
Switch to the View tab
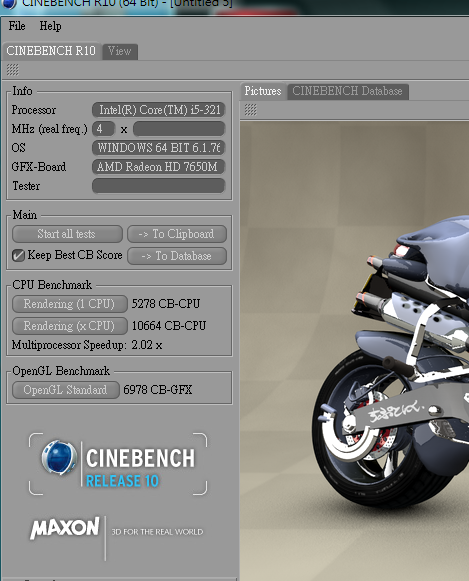coord(120,51)
